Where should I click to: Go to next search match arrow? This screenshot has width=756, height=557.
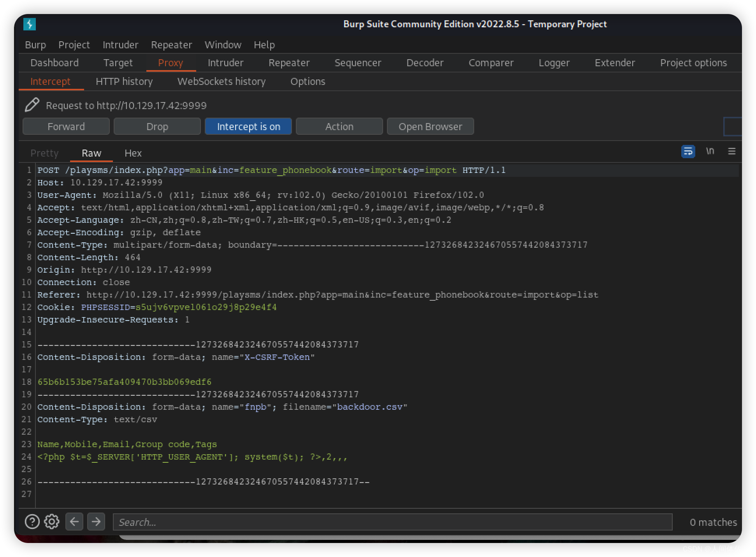tap(96, 522)
